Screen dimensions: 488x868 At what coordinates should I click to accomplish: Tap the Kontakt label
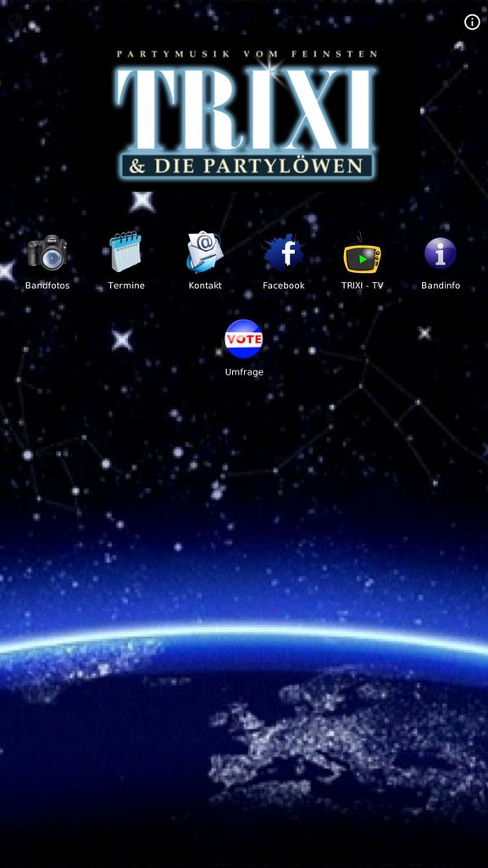(x=205, y=286)
